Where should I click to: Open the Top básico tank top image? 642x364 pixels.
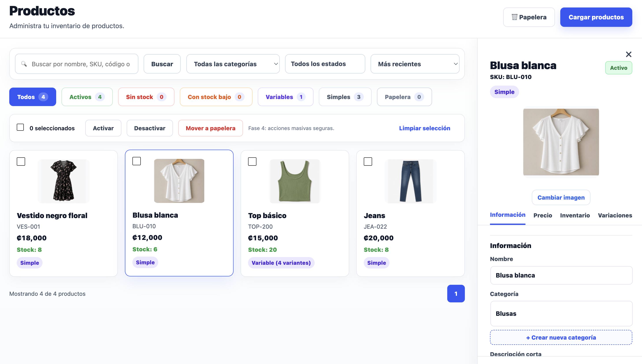click(x=295, y=181)
